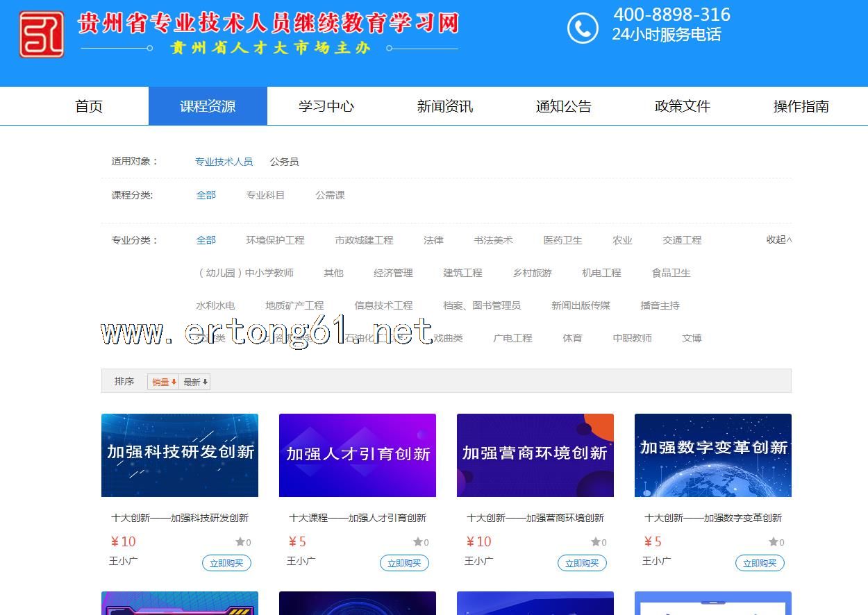Sort courses by 销量

(x=164, y=382)
